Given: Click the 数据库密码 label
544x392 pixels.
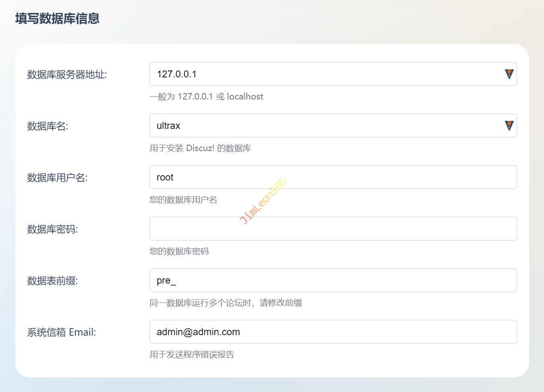Looking at the screenshot, I should 52,229.
